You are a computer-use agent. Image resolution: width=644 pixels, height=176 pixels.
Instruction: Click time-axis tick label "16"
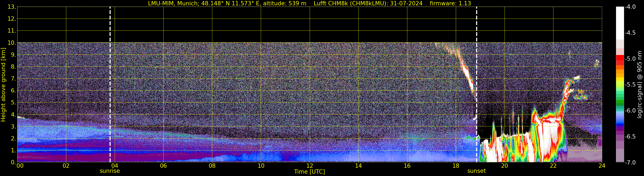407,166
